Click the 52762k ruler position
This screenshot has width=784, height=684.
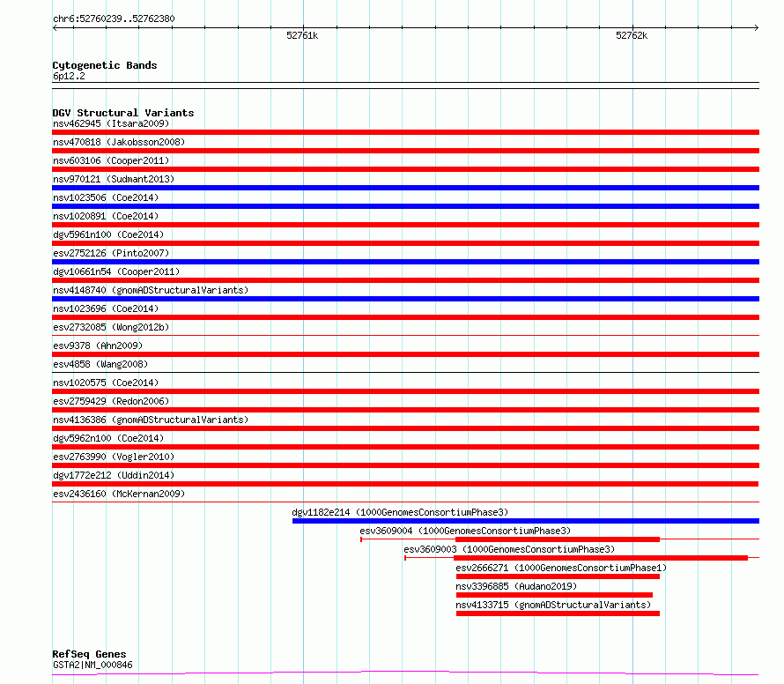point(632,35)
